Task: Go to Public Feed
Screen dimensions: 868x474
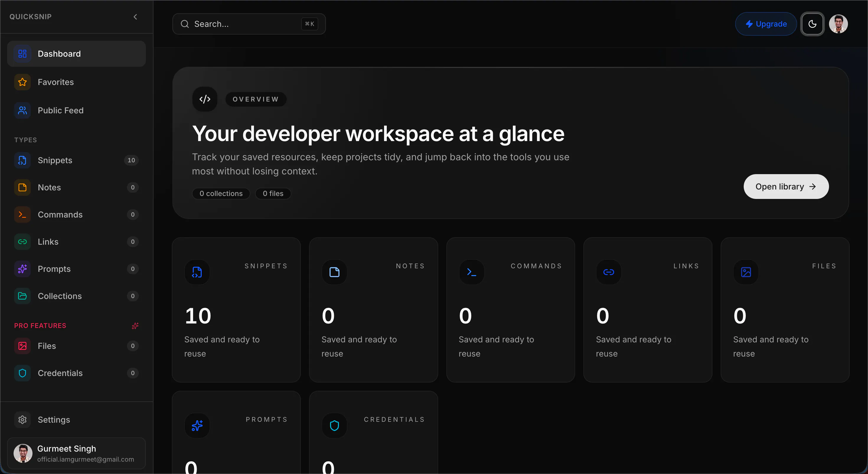Action: 76,110
